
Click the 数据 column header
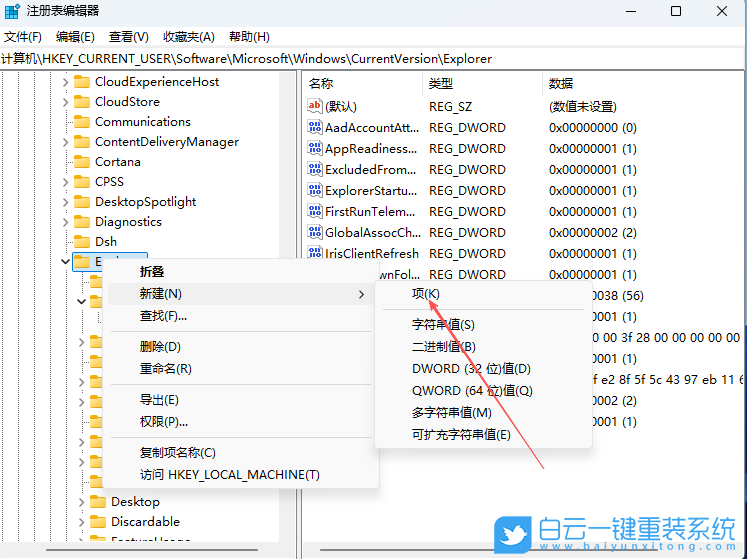[643, 84]
